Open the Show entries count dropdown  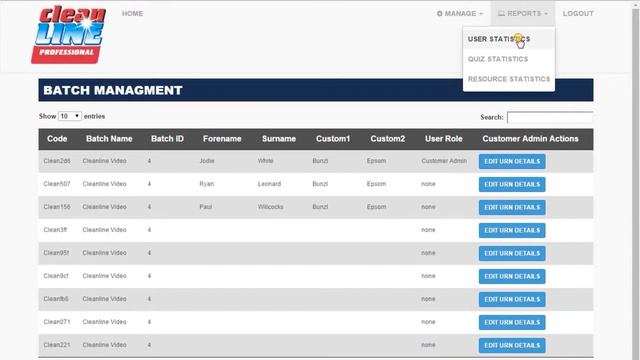[70, 116]
